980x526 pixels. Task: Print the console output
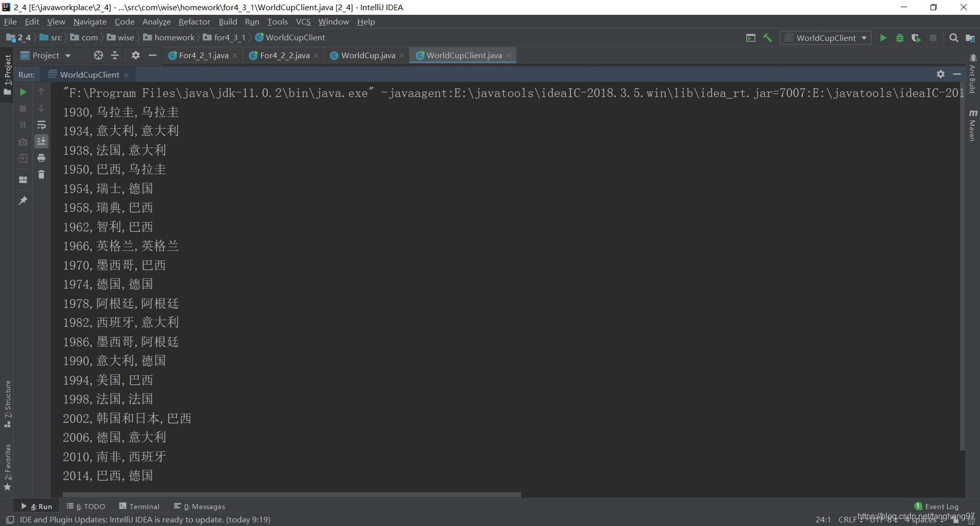point(41,158)
